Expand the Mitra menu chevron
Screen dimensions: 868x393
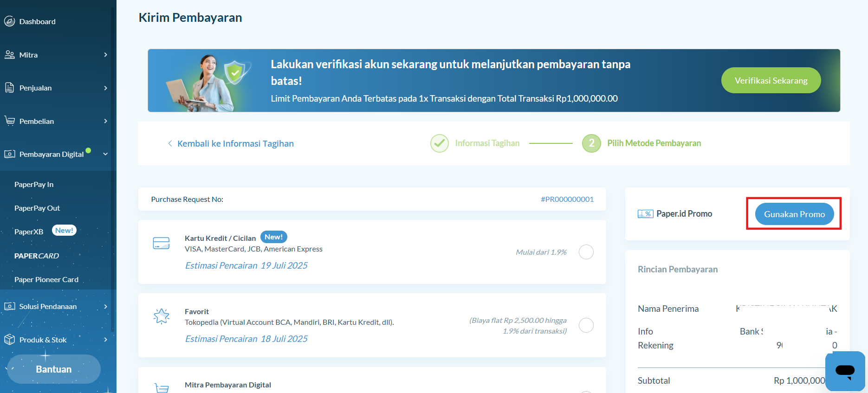click(106, 55)
